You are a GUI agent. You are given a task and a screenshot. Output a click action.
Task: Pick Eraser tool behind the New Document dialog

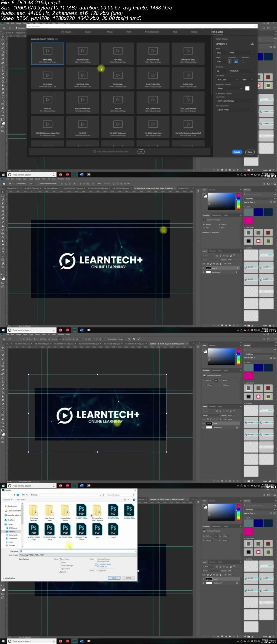3,78
